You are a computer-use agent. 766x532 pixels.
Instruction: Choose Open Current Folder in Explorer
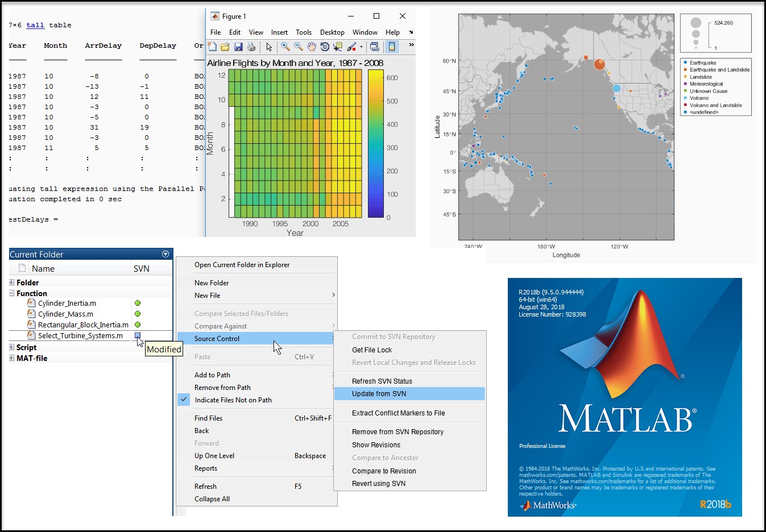[256, 265]
